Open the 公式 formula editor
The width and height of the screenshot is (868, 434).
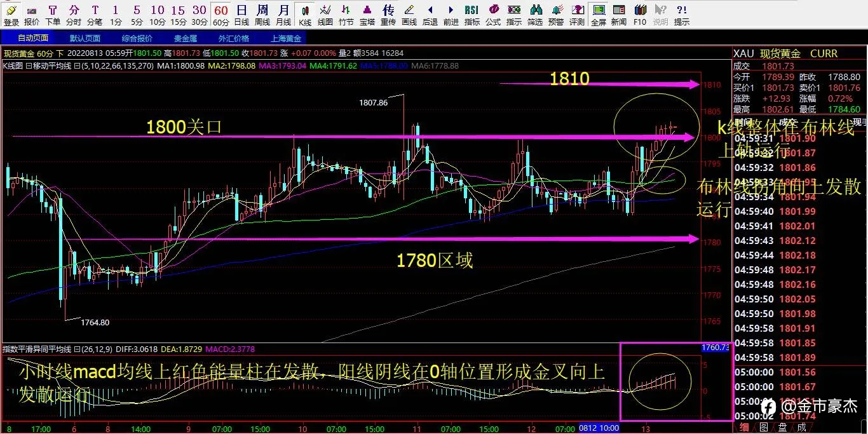[x=493, y=14]
